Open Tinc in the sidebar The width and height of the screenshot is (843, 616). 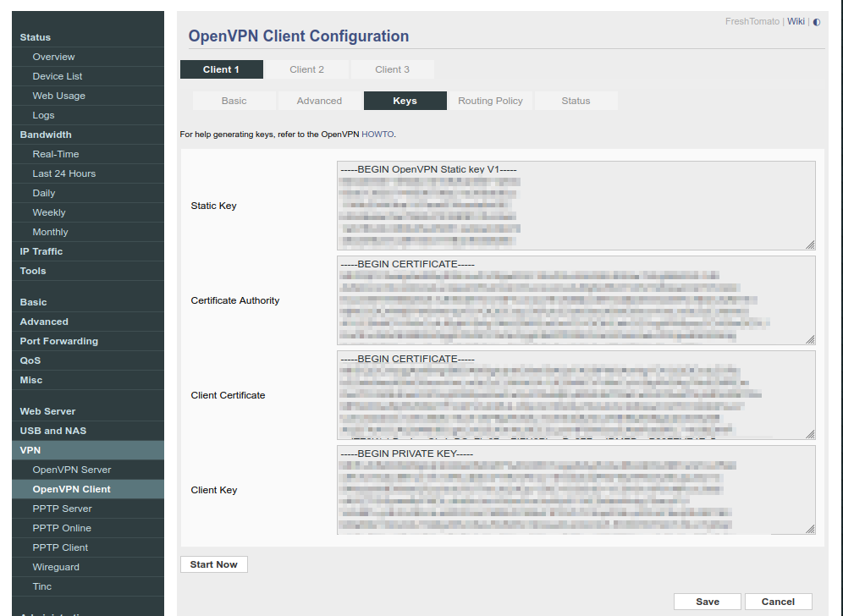click(x=88, y=586)
